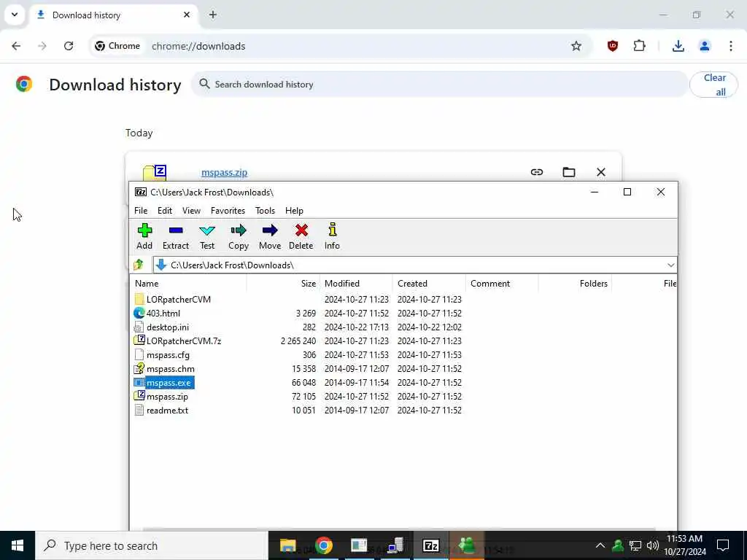Open the Chrome downloads tray icon
This screenshot has height=560, width=747.
pos(678,46)
